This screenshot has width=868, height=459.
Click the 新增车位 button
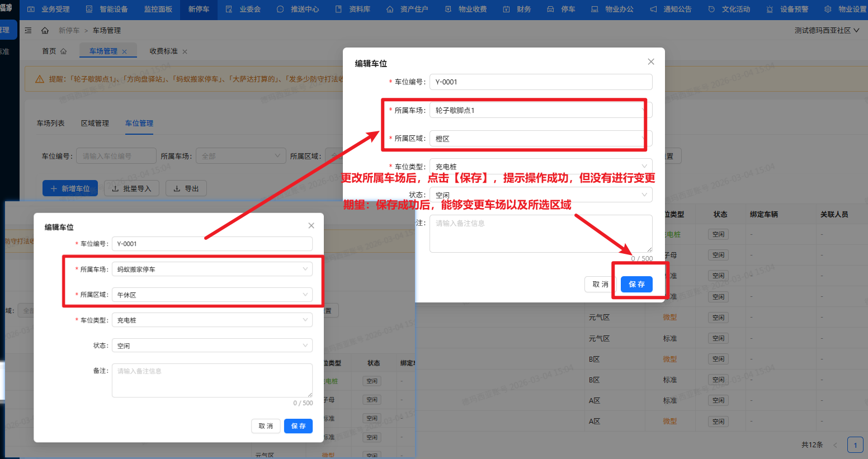[69, 188]
